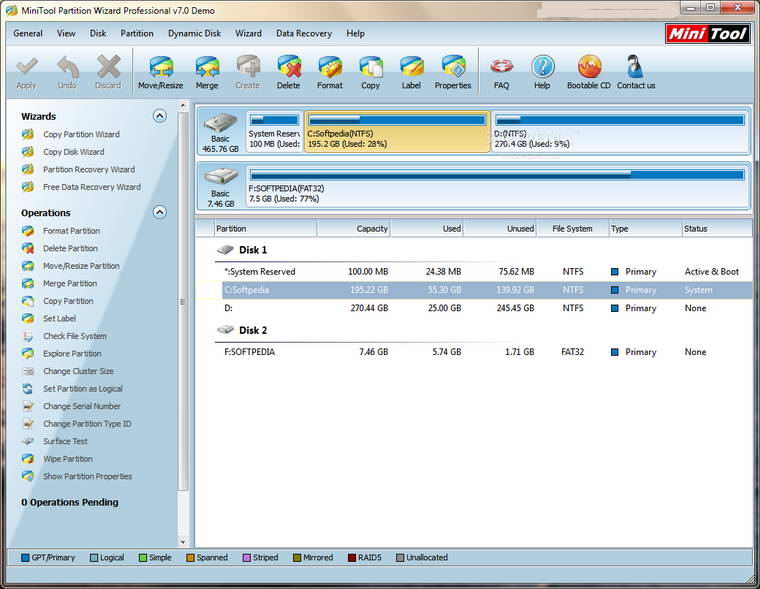Screen dimensions: 760x589
Task: Select Merge Partition operation
Action: [70, 283]
